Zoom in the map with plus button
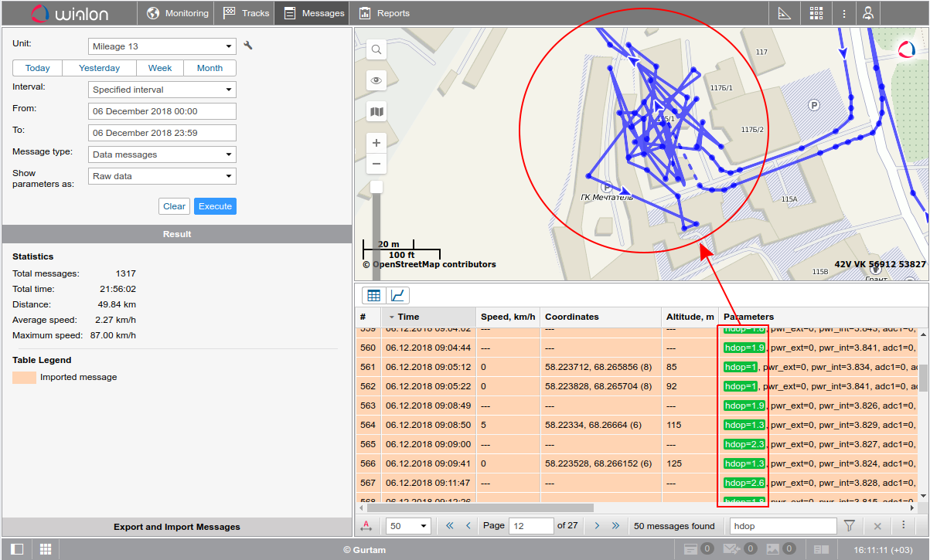 click(x=376, y=143)
